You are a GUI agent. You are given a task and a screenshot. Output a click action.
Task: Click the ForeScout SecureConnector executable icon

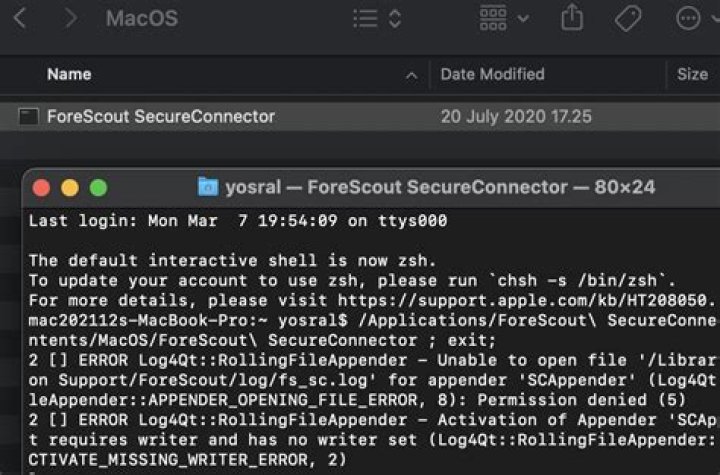pos(29,117)
